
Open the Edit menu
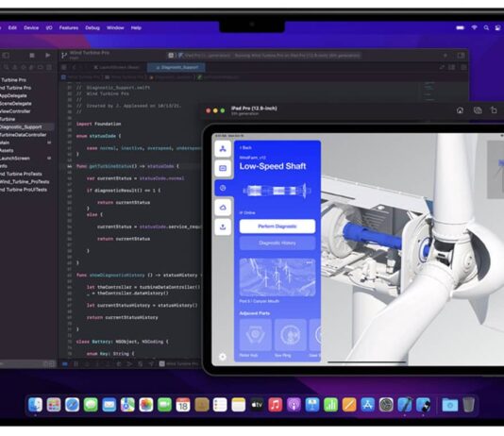pyautogui.click(x=12, y=28)
